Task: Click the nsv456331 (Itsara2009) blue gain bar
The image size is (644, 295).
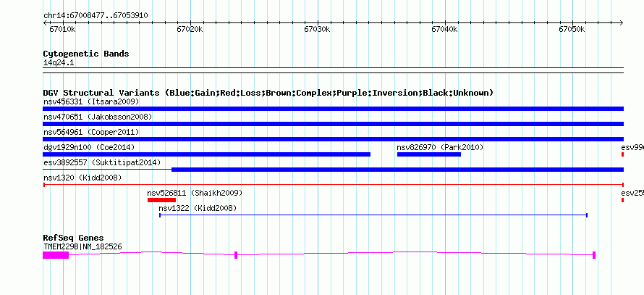Action: [333, 109]
